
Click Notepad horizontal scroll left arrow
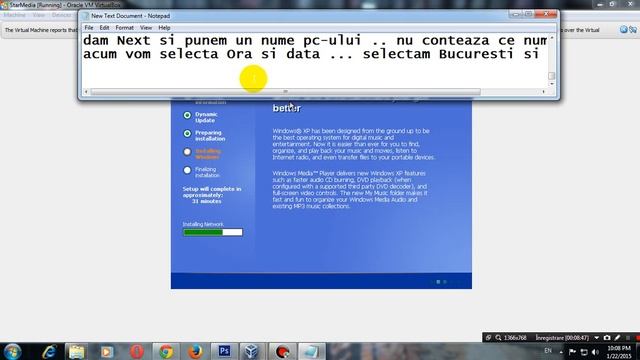(86, 91)
